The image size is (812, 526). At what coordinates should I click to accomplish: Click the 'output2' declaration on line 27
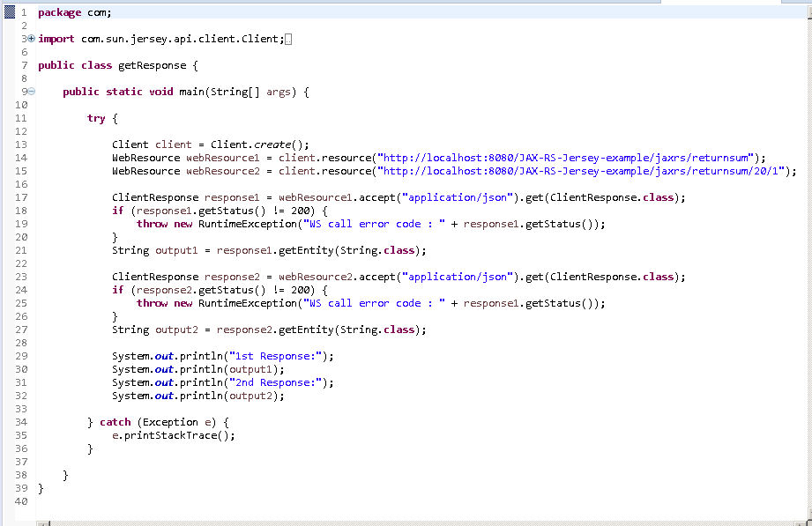coord(176,330)
